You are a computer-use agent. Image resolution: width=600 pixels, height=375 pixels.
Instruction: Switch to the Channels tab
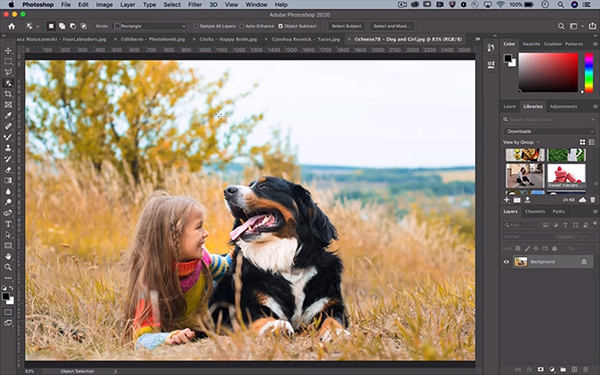535,211
